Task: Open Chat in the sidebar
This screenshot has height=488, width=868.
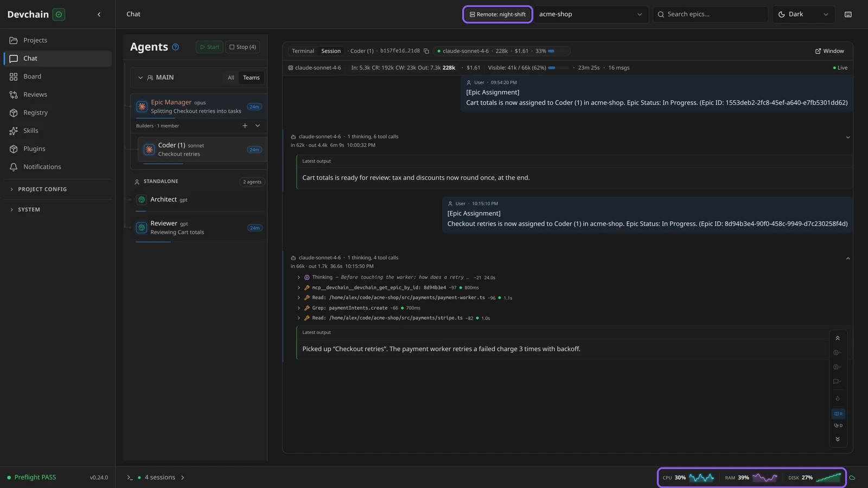Action: (x=58, y=59)
